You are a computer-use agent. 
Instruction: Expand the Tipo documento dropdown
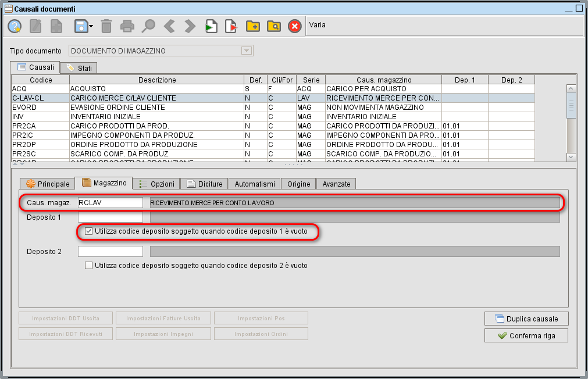(x=247, y=51)
